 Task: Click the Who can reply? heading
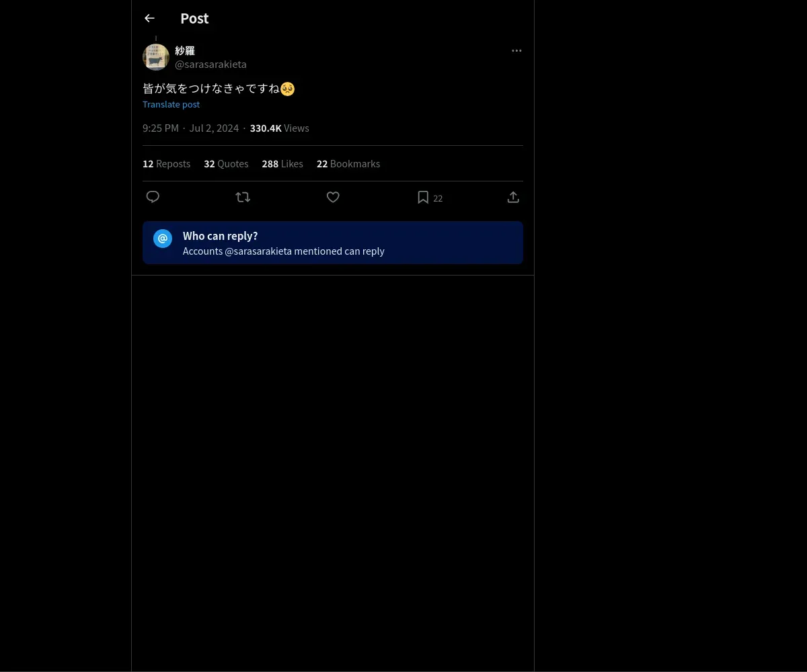pyautogui.click(x=220, y=236)
